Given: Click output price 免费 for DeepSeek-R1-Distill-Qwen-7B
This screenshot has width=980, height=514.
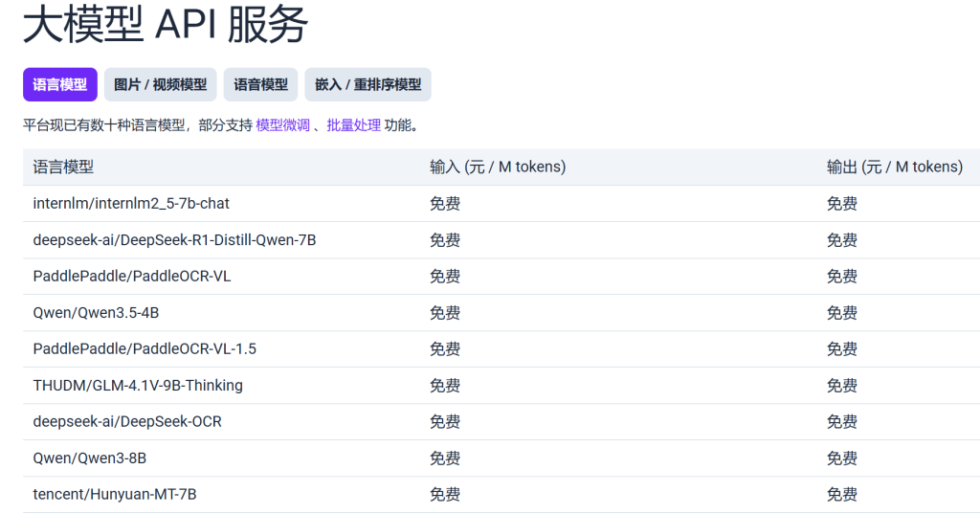Looking at the screenshot, I should pyautogui.click(x=842, y=240).
